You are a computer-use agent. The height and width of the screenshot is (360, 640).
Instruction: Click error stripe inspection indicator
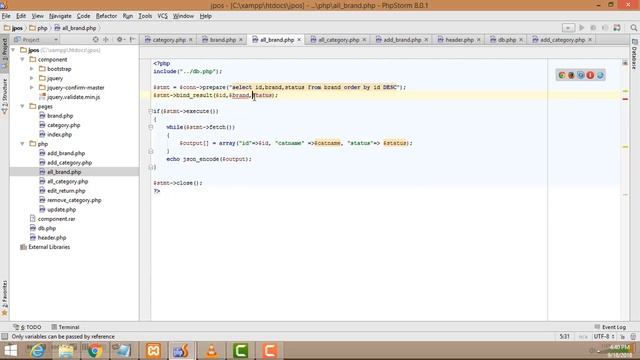pos(625,63)
